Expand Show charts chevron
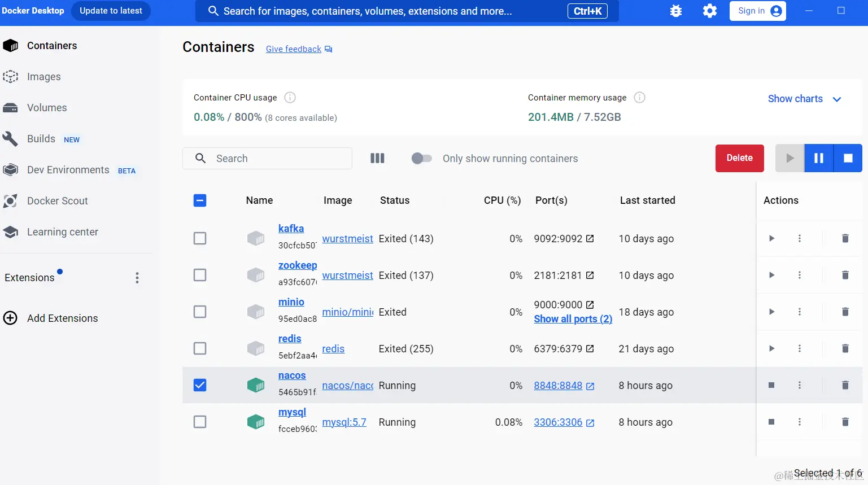 837,99
